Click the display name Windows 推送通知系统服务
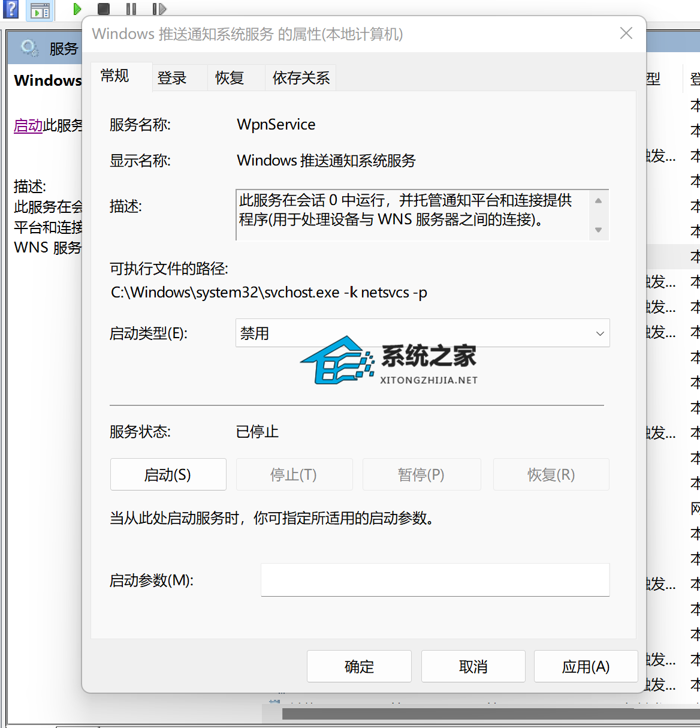Screen dimensions: 700x728 point(327,161)
